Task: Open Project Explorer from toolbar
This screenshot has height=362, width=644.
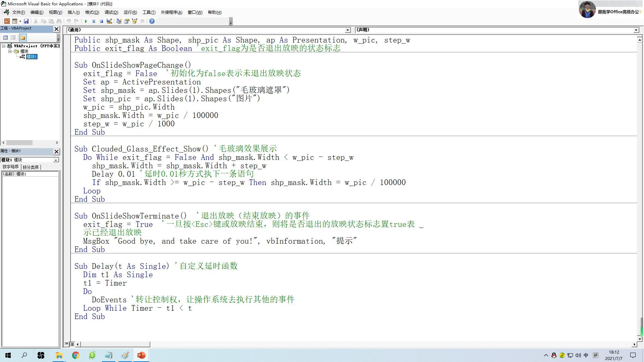Action: click(x=119, y=21)
